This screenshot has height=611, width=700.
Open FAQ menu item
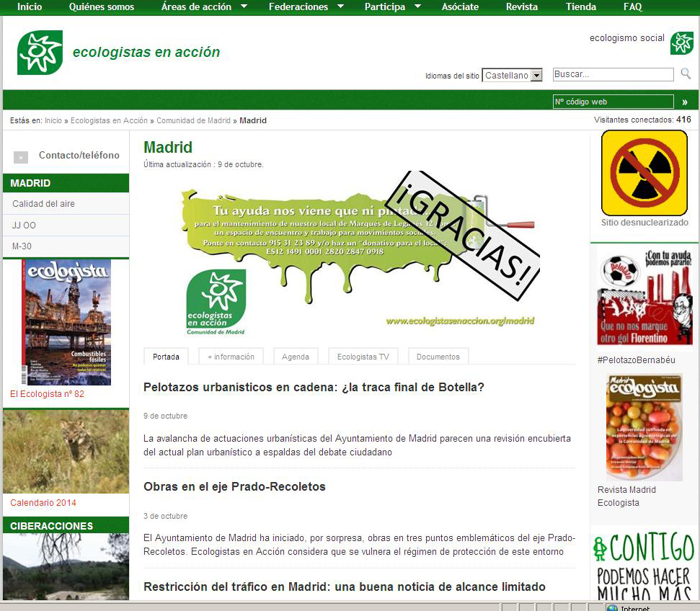pyautogui.click(x=632, y=6)
